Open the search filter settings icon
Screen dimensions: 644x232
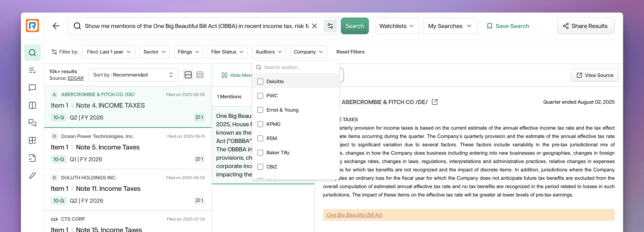tap(330, 26)
